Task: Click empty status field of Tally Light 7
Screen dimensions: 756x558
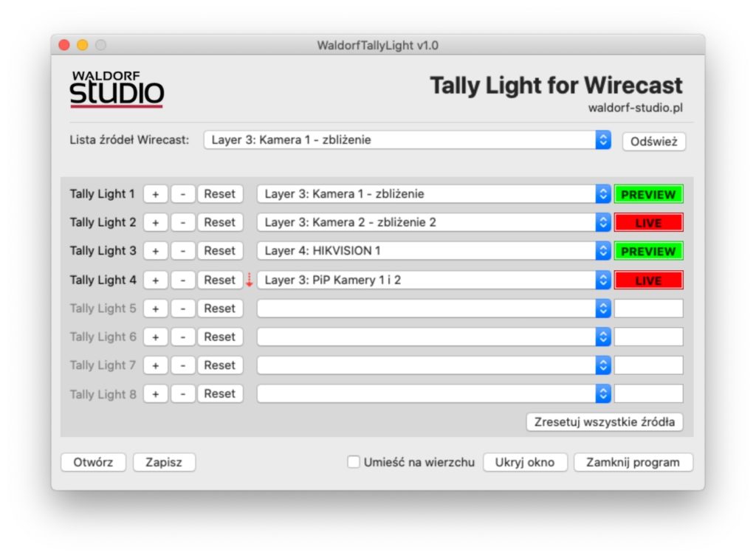Action: [x=648, y=365]
